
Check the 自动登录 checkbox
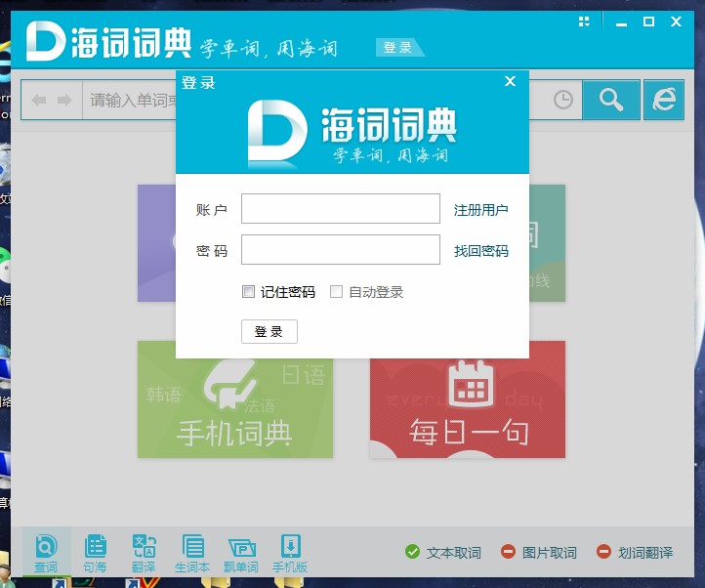coord(336,291)
